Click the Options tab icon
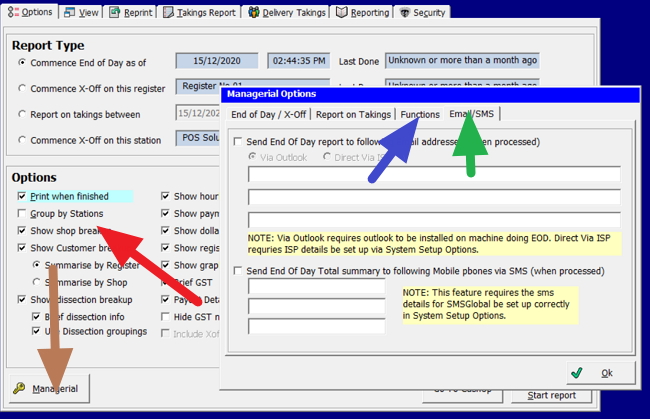The image size is (650, 419). (13, 12)
